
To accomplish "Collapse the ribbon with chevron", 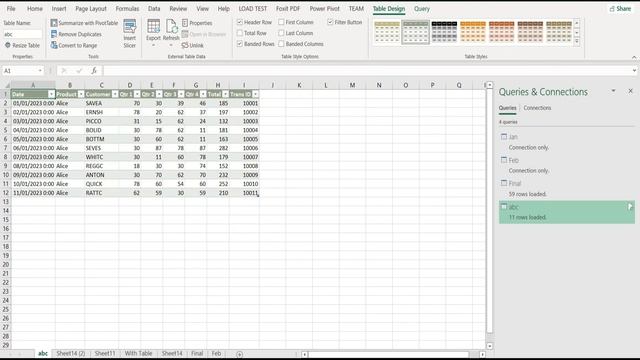I will (x=634, y=57).
